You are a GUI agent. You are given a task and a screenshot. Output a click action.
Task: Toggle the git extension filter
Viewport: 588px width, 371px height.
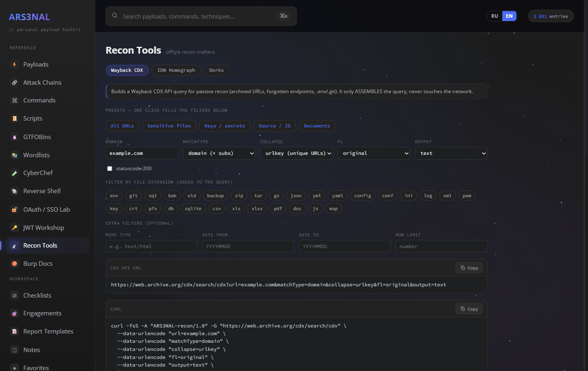pyautogui.click(x=133, y=196)
